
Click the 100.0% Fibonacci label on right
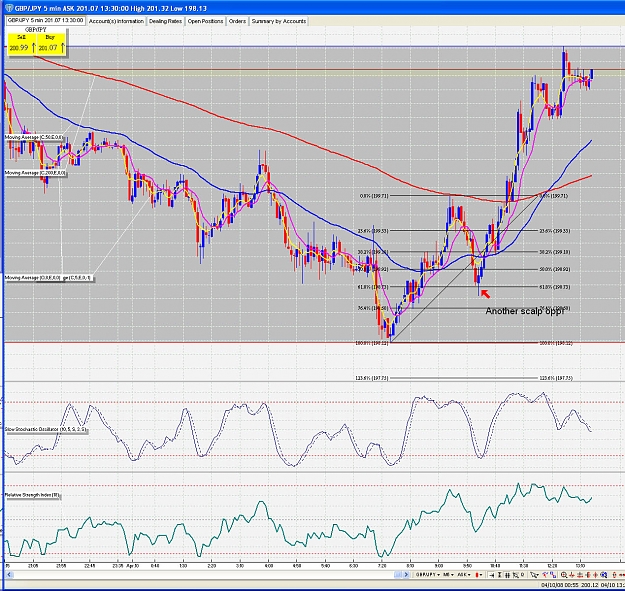556,343
